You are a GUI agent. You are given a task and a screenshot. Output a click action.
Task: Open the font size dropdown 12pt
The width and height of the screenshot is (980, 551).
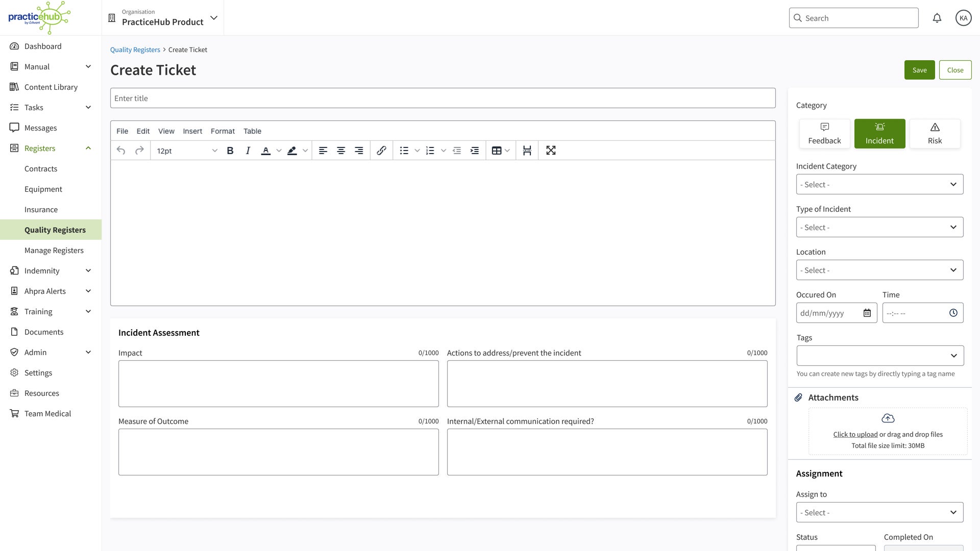[x=187, y=151]
